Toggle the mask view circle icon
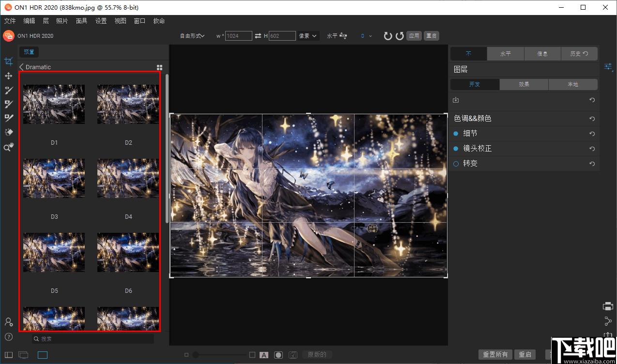The image size is (617, 364). [x=278, y=355]
